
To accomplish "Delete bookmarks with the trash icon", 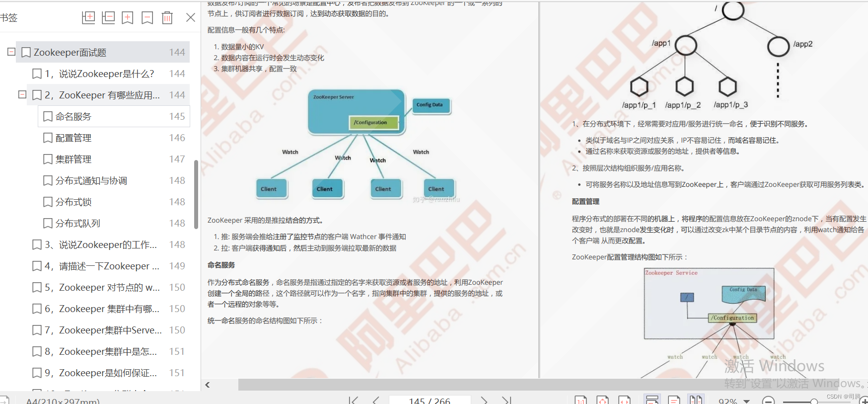I will pyautogui.click(x=167, y=17).
